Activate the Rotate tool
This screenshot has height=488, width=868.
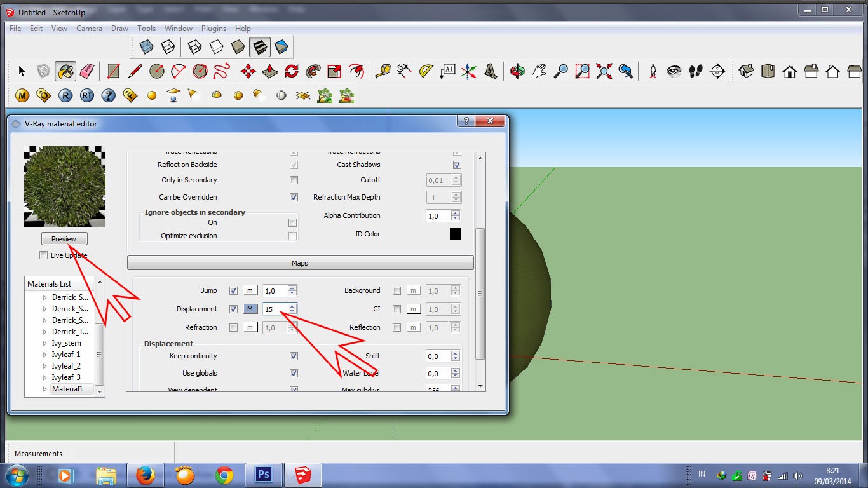292,71
